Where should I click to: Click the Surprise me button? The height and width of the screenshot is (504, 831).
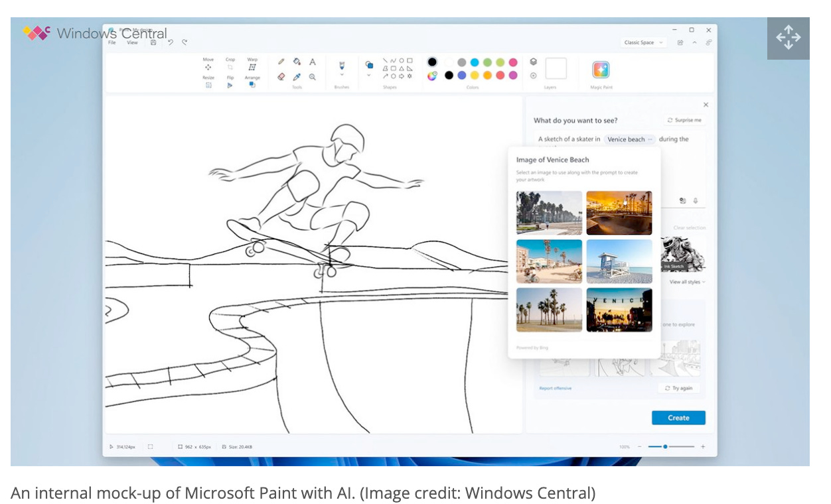(x=684, y=120)
